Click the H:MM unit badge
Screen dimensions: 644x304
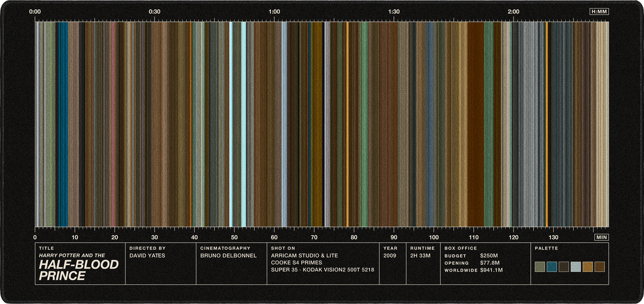point(599,11)
